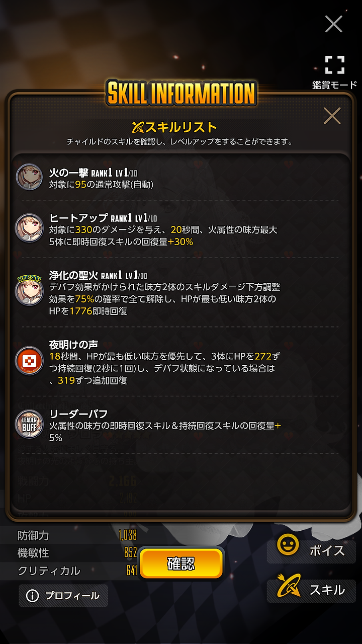362x644 pixels.
Task: Select the ヒートアップ skill description
Action: pos(163,235)
